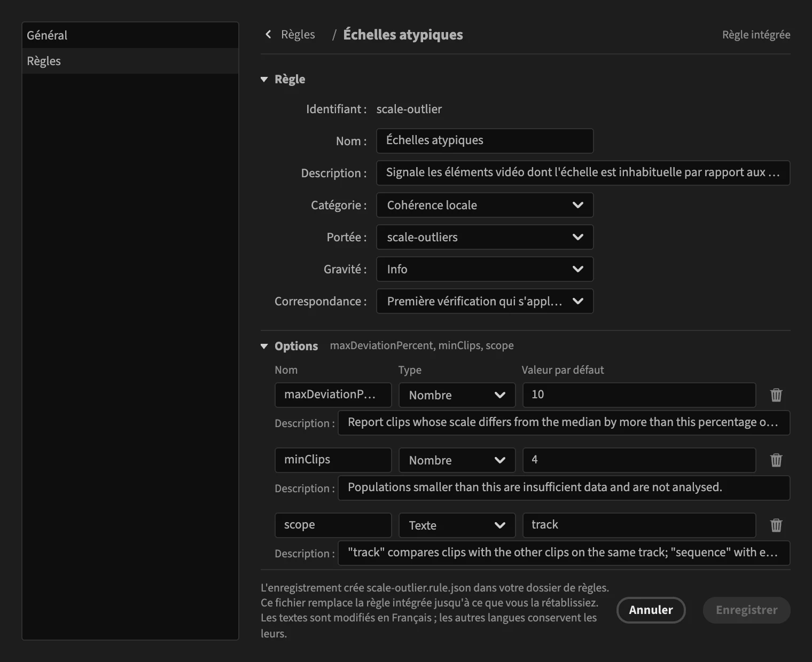
Task: Change type dropdown of maxDeviationPercent option
Action: [457, 395]
